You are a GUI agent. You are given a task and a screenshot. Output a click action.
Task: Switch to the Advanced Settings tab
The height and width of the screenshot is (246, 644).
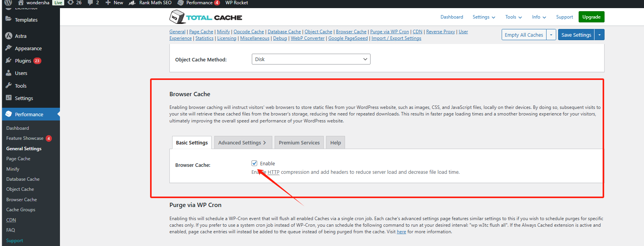pyautogui.click(x=243, y=143)
